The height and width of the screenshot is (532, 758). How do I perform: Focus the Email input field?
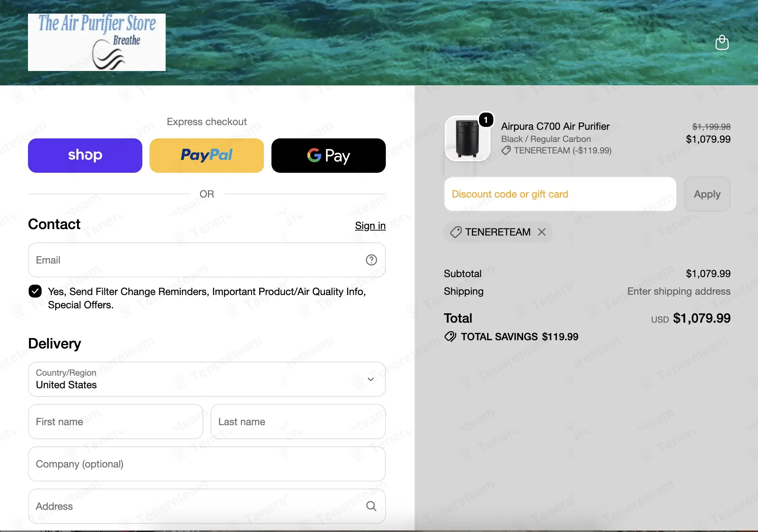(207, 260)
